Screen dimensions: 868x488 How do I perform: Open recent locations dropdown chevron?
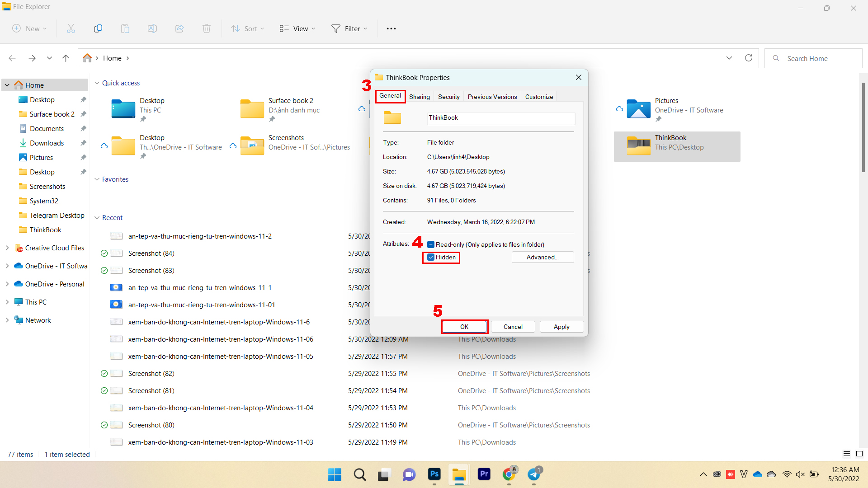[x=49, y=58]
